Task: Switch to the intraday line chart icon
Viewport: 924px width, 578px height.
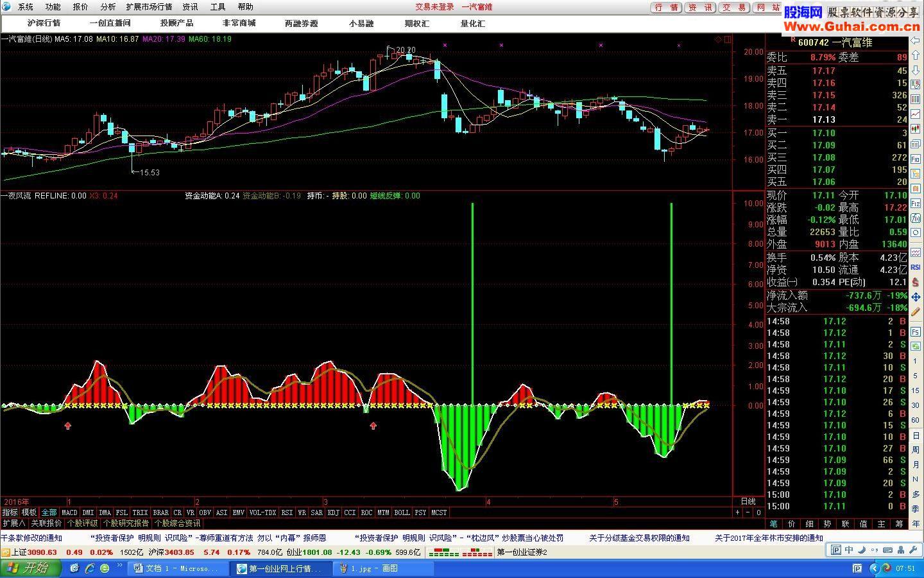Action: pyautogui.click(x=916, y=114)
